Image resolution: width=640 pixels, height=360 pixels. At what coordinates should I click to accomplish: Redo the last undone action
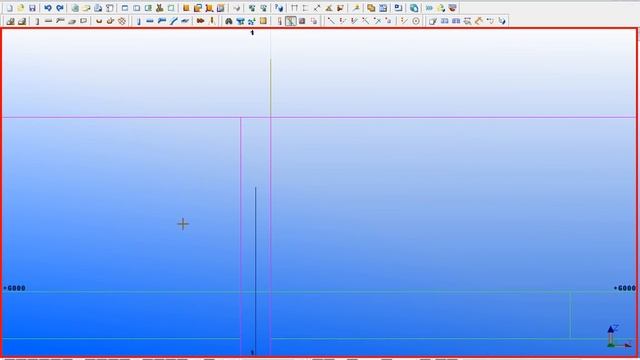(60, 8)
